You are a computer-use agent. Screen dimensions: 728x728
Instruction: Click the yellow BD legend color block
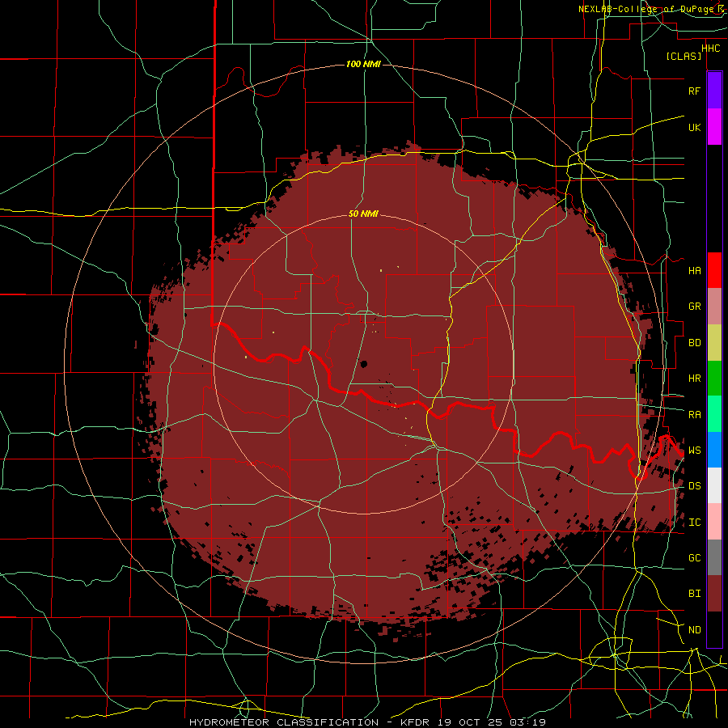[714, 343]
